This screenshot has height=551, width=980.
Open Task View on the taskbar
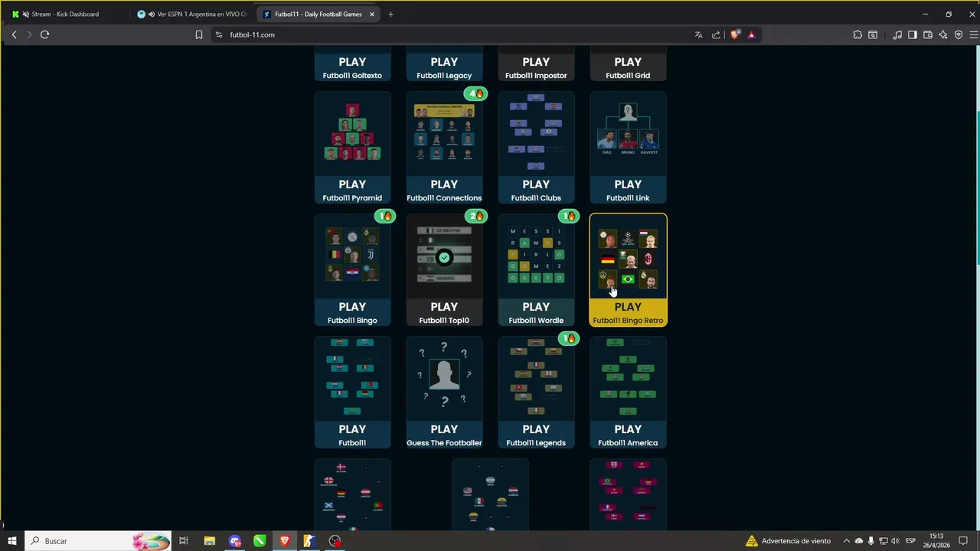(x=184, y=541)
